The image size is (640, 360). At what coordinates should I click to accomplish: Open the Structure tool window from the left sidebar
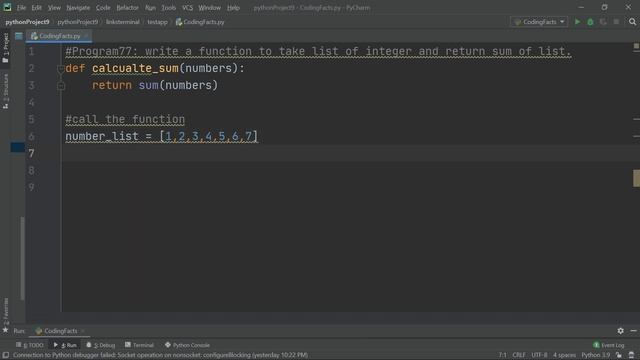point(5,91)
